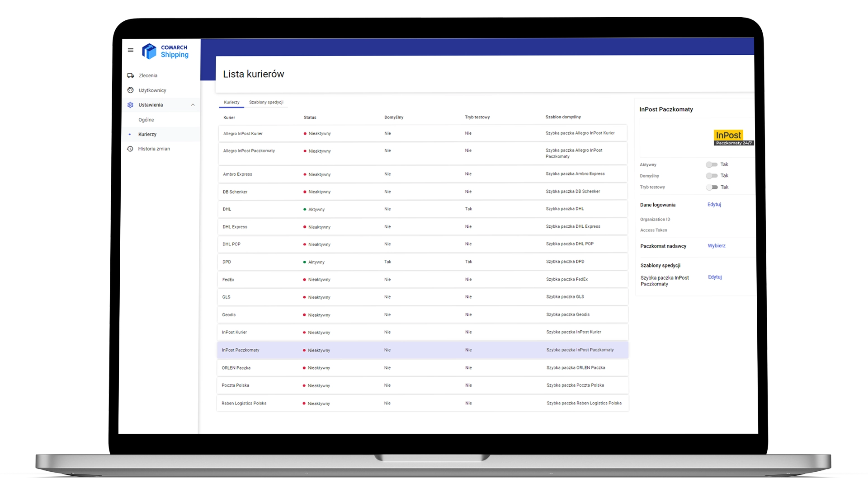Click the Lista kurierów heading
868x488 pixels.
pyautogui.click(x=254, y=74)
